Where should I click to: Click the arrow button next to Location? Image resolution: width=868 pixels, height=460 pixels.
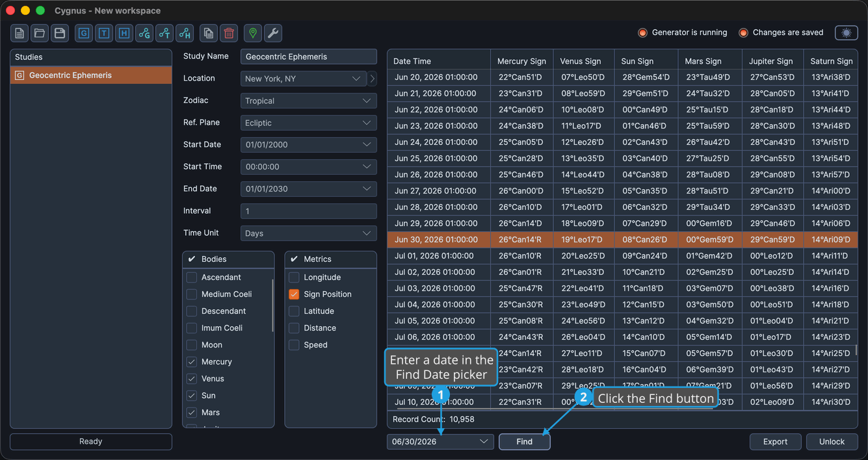tap(372, 79)
